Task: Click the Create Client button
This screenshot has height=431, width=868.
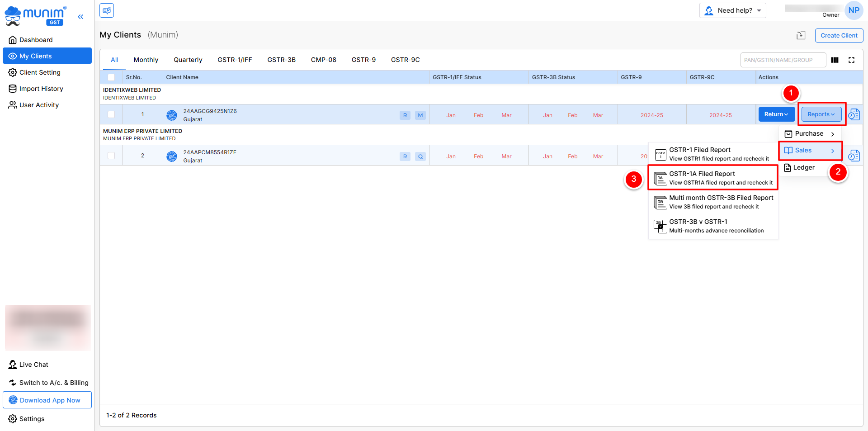Action: pyautogui.click(x=839, y=35)
